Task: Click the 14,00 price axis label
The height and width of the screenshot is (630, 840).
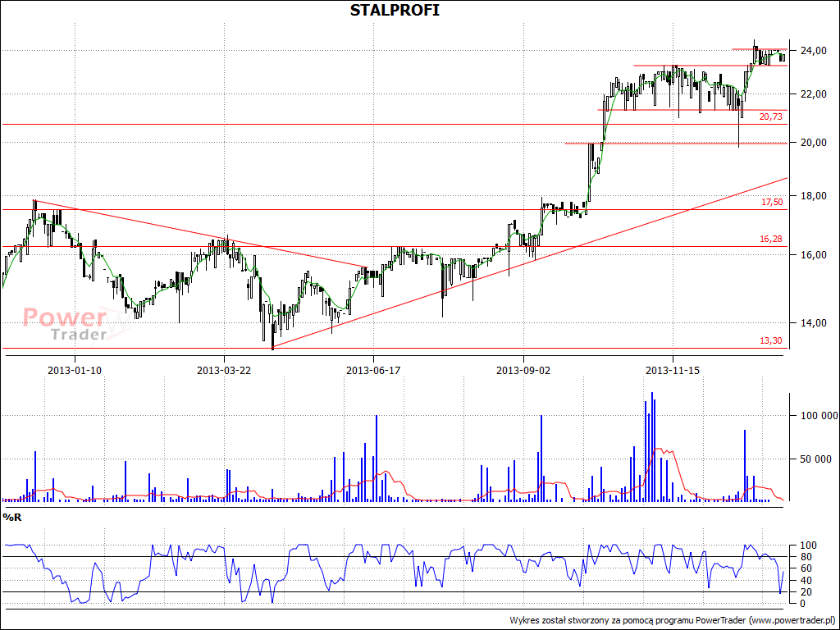Action: (x=812, y=323)
